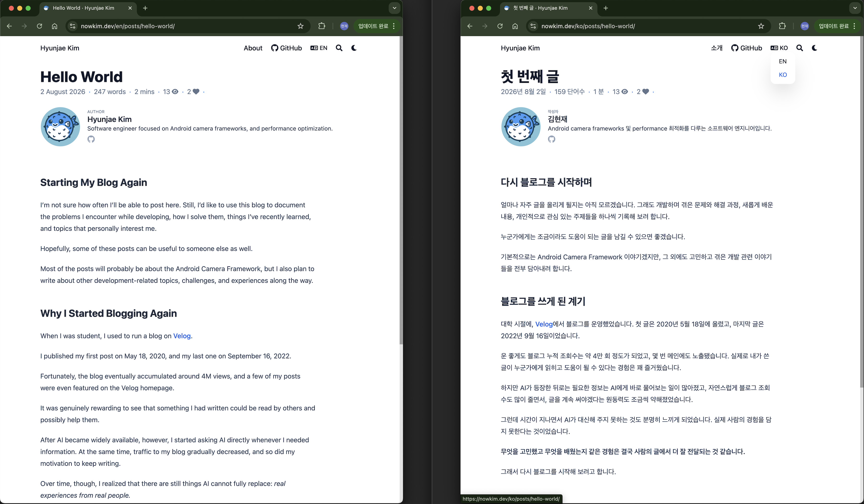The image size is (864, 504).
Task: Click left window vertical scrollbar thumb
Action: pyautogui.click(x=401, y=190)
